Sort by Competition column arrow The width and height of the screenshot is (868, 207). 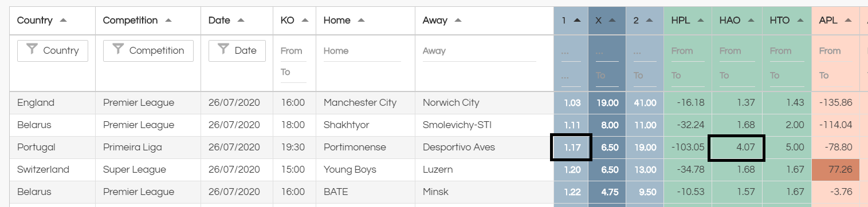point(168,20)
